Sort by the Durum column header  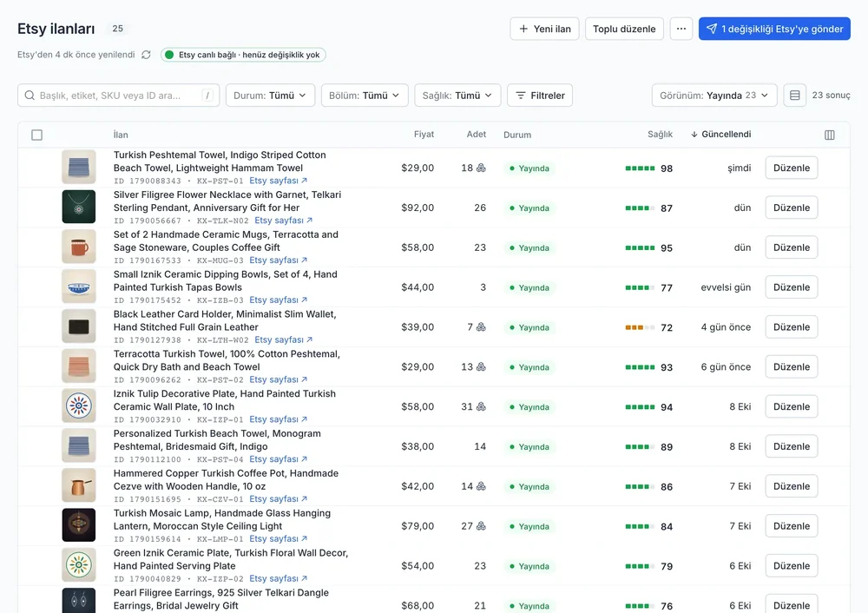[517, 135]
